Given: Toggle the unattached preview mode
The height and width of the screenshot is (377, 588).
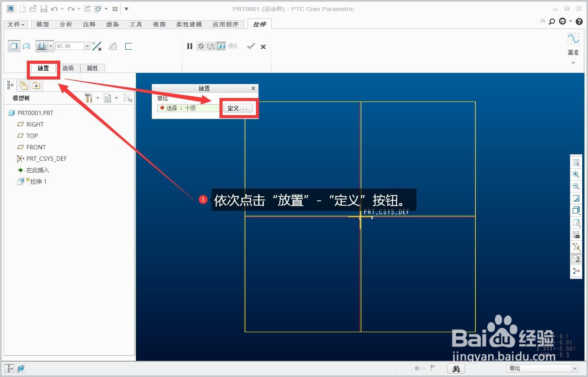Looking at the screenshot, I should (x=211, y=46).
